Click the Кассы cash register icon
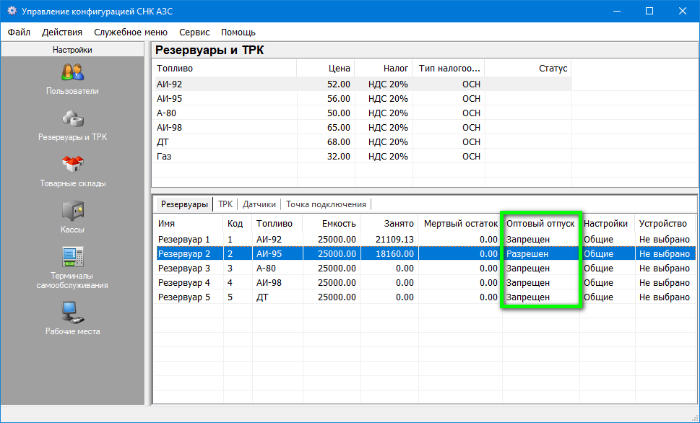700x423 pixels. click(72, 211)
